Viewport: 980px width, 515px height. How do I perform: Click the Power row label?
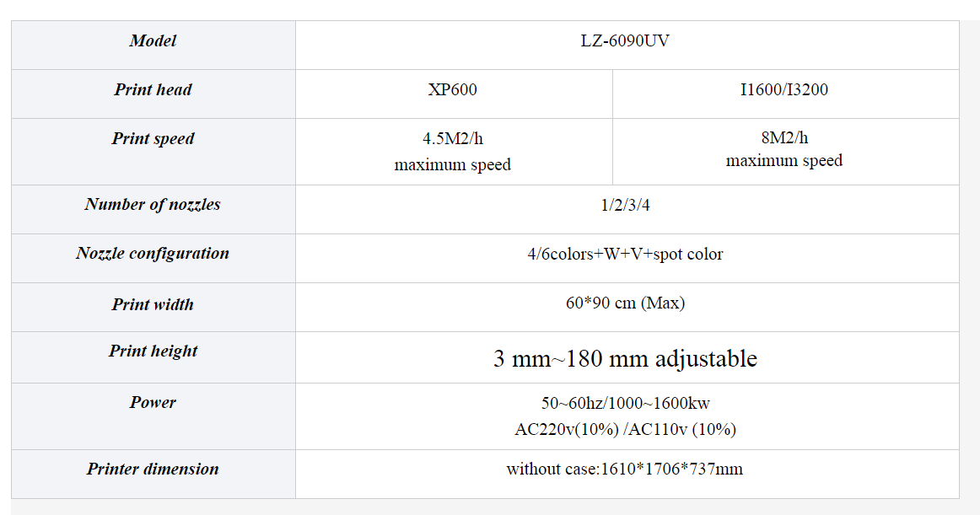pyautogui.click(x=153, y=403)
